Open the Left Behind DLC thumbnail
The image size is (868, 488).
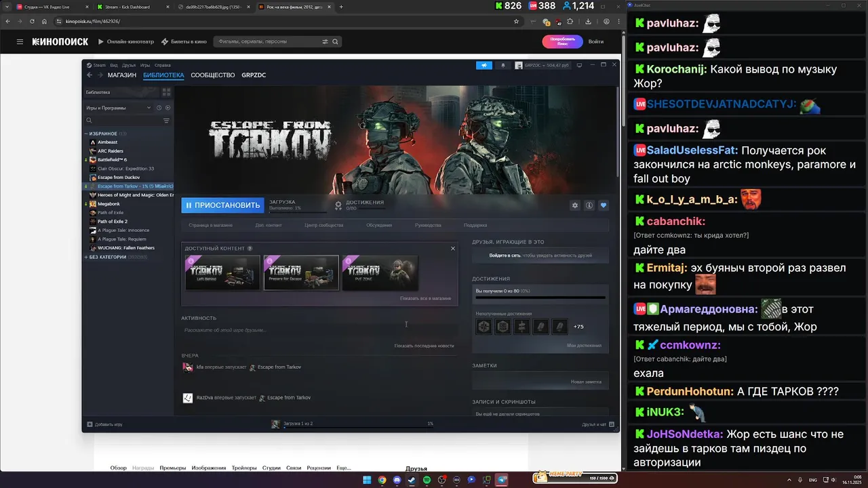[222, 272]
